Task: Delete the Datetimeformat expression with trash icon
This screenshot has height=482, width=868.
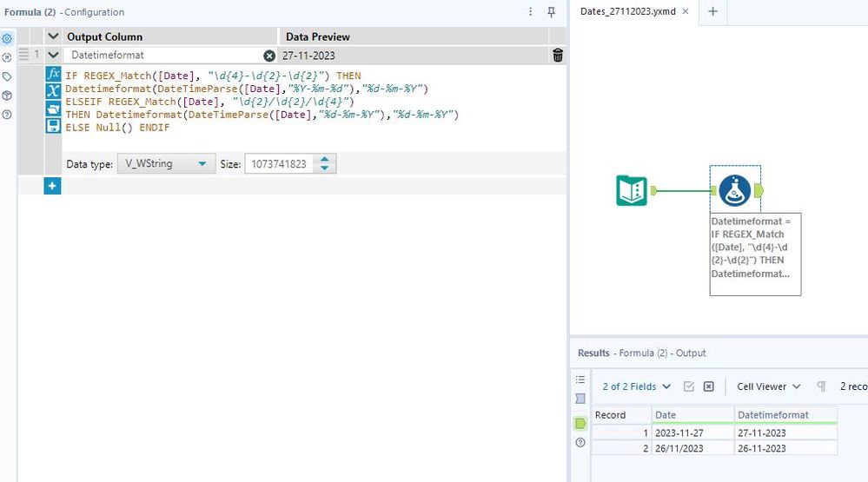Action: tap(558, 56)
